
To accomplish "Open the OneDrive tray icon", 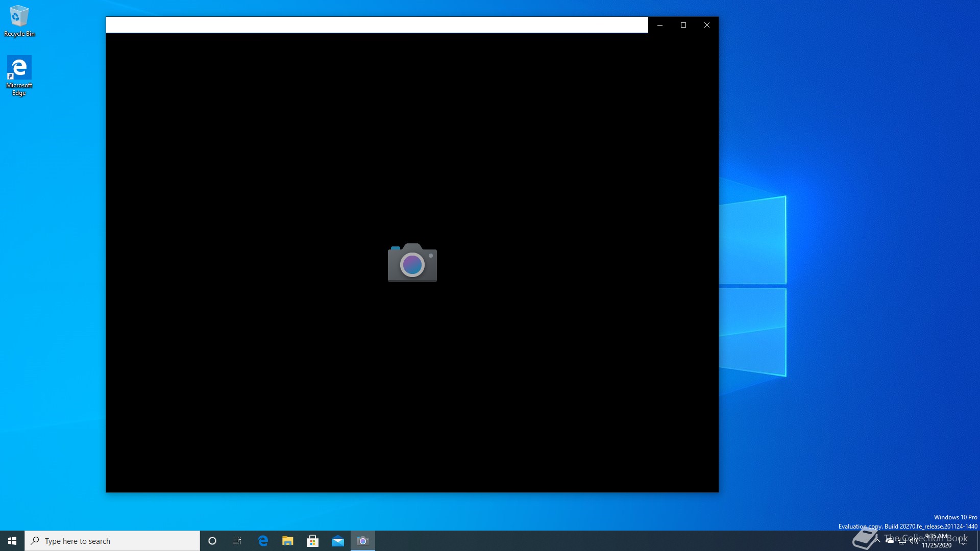I will pos(890,541).
